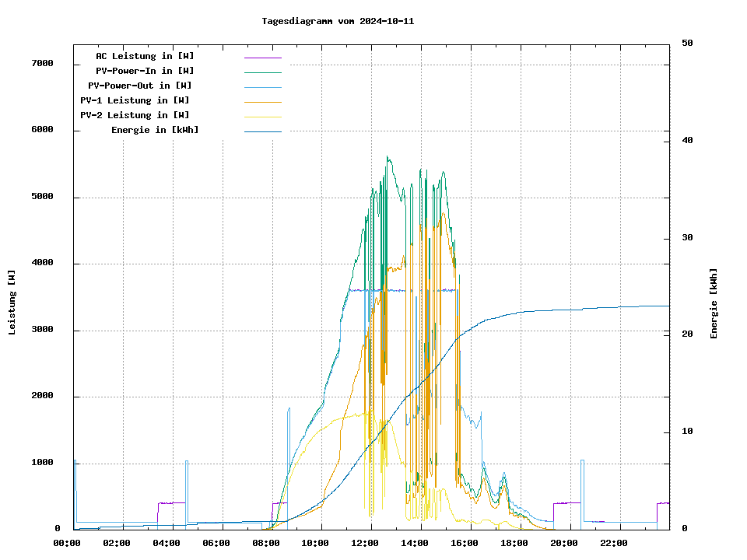Pick the PV-1 Leistung legend label

coord(135,100)
